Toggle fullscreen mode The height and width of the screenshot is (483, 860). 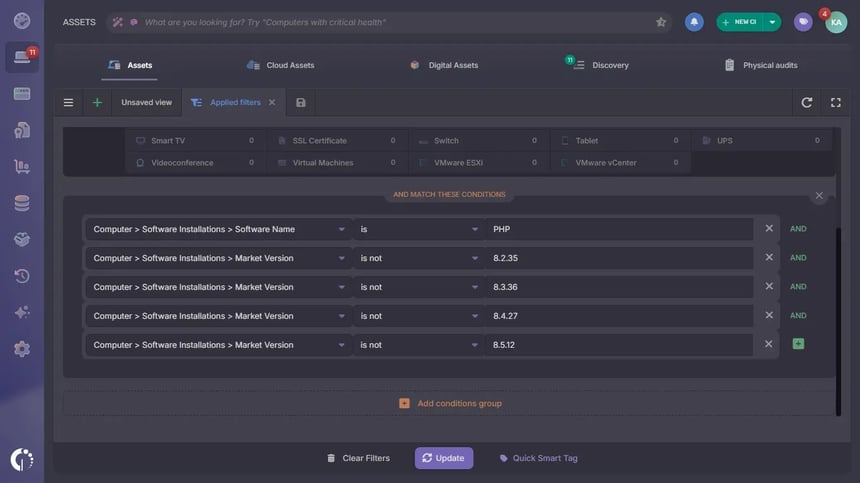point(835,103)
